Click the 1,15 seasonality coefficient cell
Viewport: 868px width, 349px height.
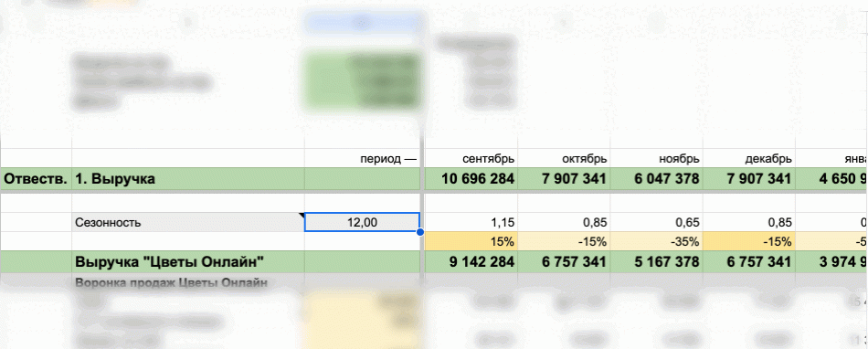point(471,222)
